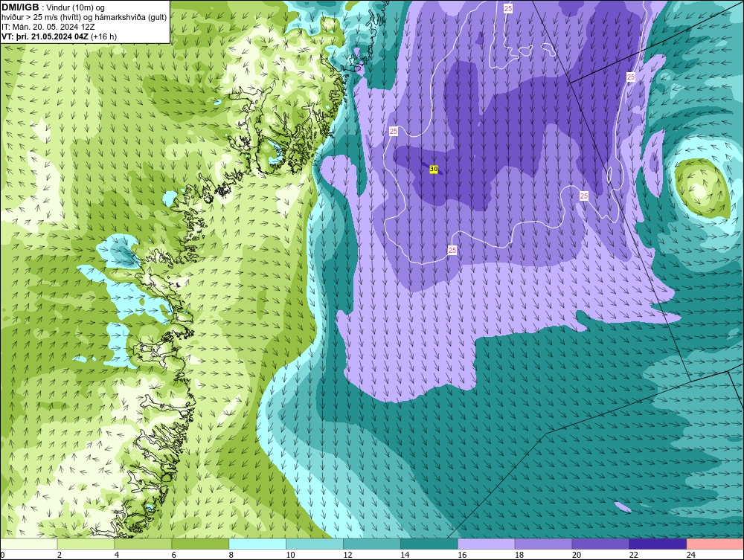Viewport: 744px width, 560px height.
Task: Click the 25 contour label at the map's top edge
Action: click(508, 8)
